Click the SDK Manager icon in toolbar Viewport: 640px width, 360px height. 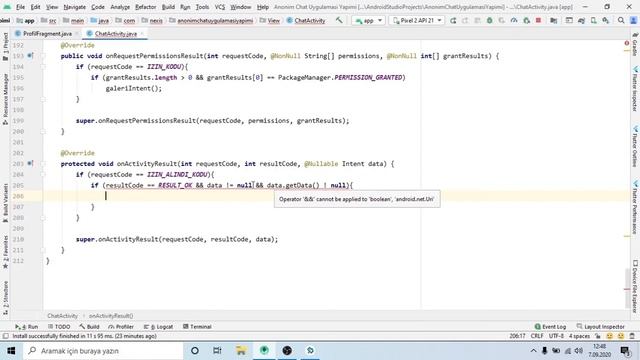(x=606, y=20)
